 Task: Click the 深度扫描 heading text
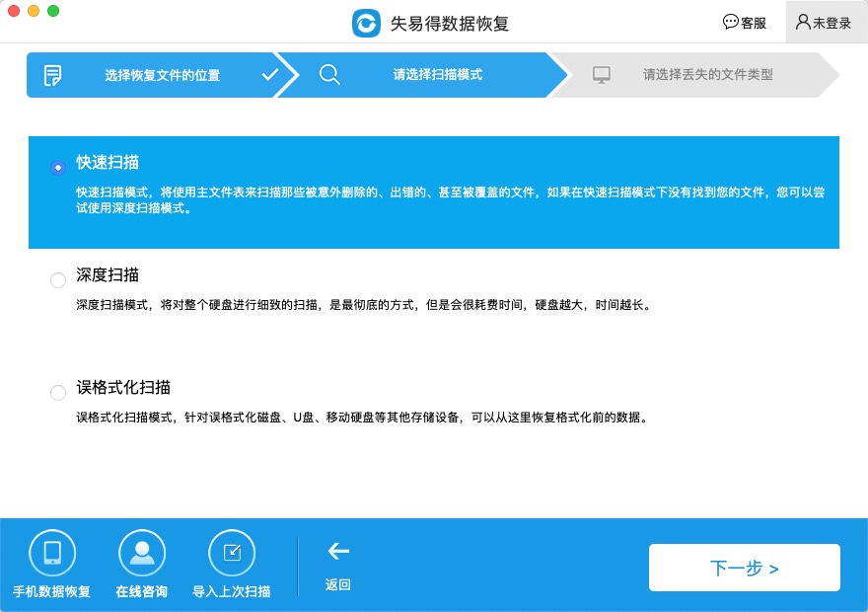pos(108,274)
